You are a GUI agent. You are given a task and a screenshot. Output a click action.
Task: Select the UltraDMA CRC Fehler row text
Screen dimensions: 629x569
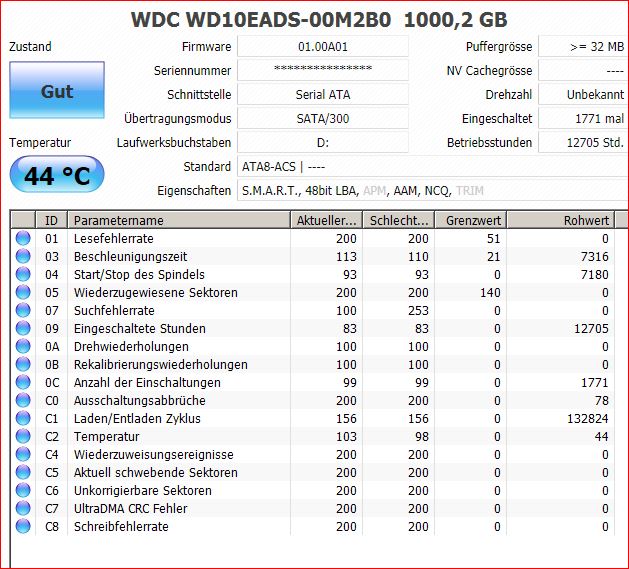point(130,509)
